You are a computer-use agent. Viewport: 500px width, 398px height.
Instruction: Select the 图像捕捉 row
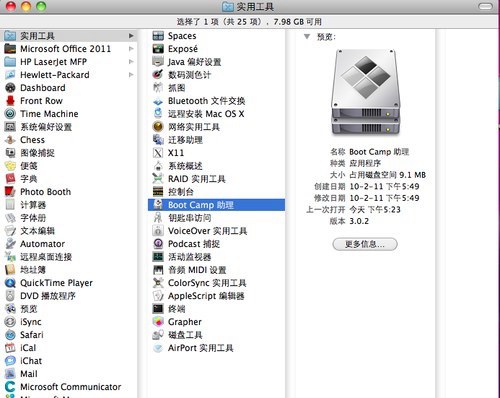pyautogui.click(x=69, y=153)
